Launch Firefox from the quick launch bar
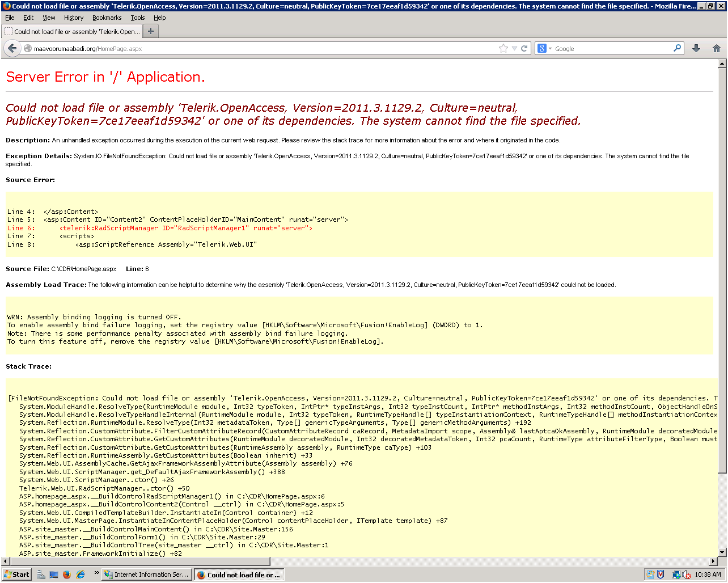Image resolution: width=728 pixels, height=583 pixels. pos(67,574)
